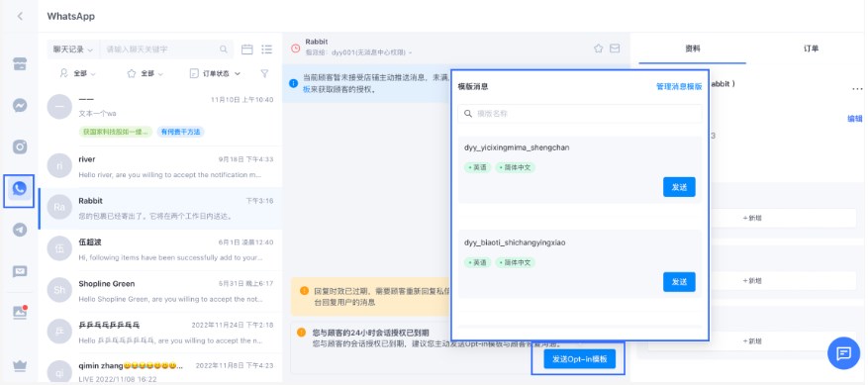Screen dimensions: 868x385
Task: Expand the 聊天记录 dropdown
Action: tap(73, 49)
